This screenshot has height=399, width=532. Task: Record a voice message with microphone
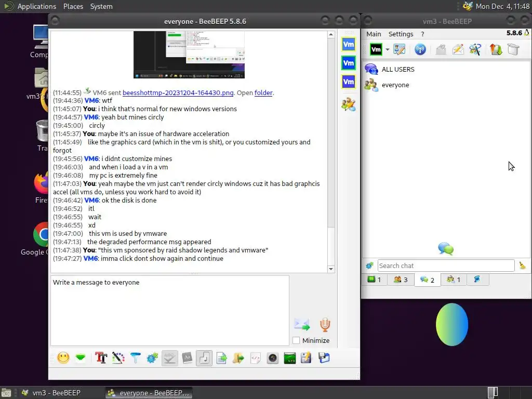pyautogui.click(x=325, y=324)
